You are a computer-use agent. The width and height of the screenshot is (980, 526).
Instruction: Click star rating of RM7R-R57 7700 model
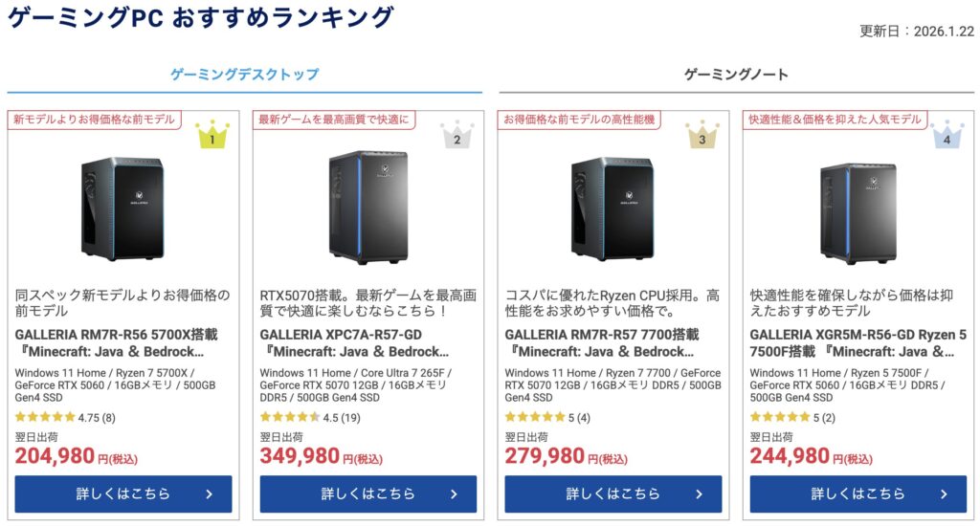coord(535,417)
